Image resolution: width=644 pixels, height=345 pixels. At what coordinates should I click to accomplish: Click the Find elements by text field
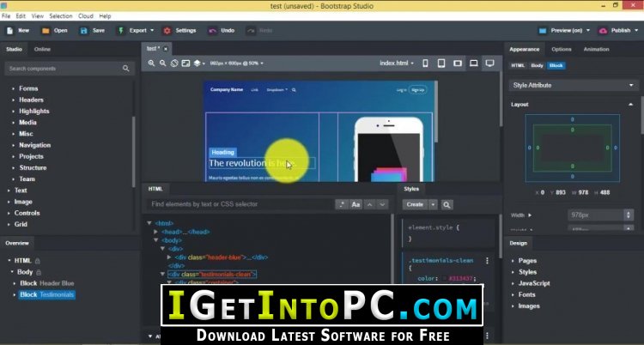240,204
